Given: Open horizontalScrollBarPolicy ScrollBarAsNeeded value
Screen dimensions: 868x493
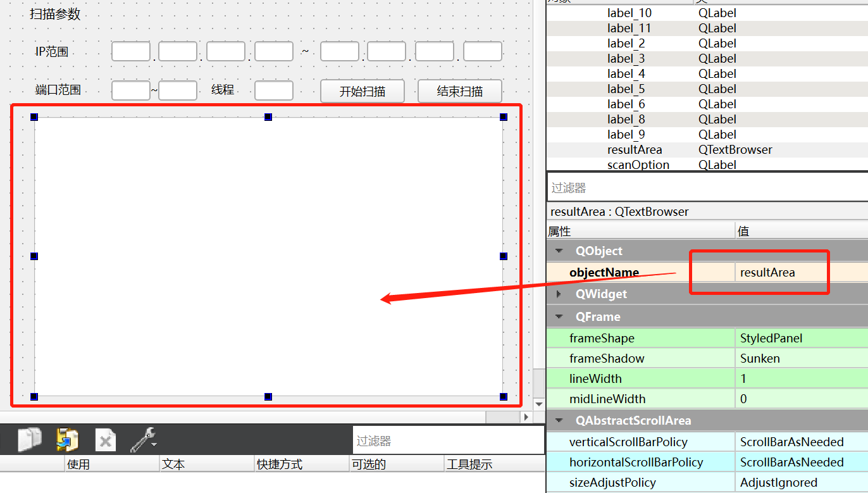Looking at the screenshot, I should point(802,462).
